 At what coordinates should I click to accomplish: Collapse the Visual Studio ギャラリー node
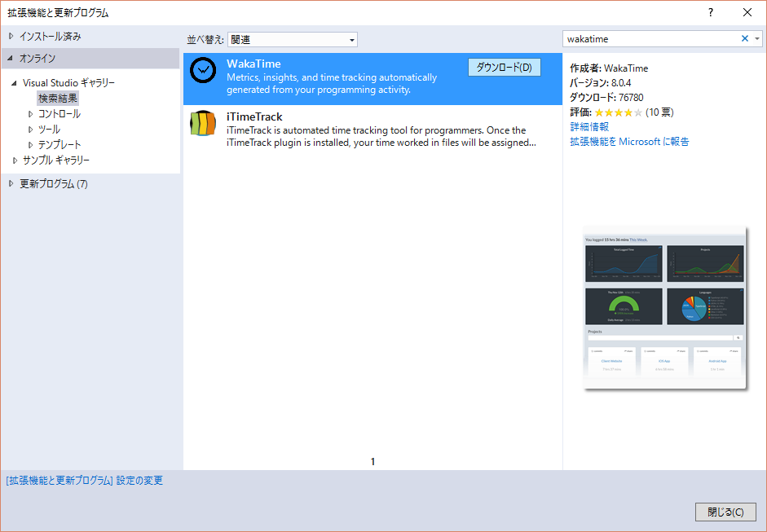pyautogui.click(x=14, y=83)
